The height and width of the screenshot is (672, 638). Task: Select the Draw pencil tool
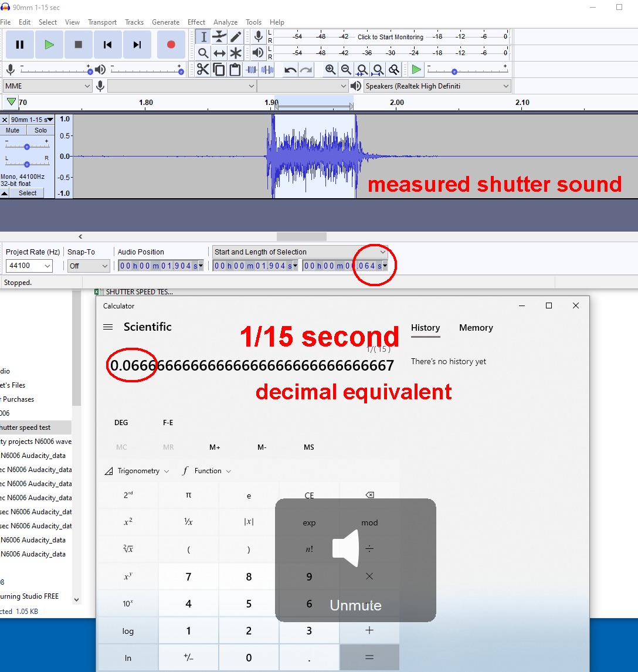[236, 37]
